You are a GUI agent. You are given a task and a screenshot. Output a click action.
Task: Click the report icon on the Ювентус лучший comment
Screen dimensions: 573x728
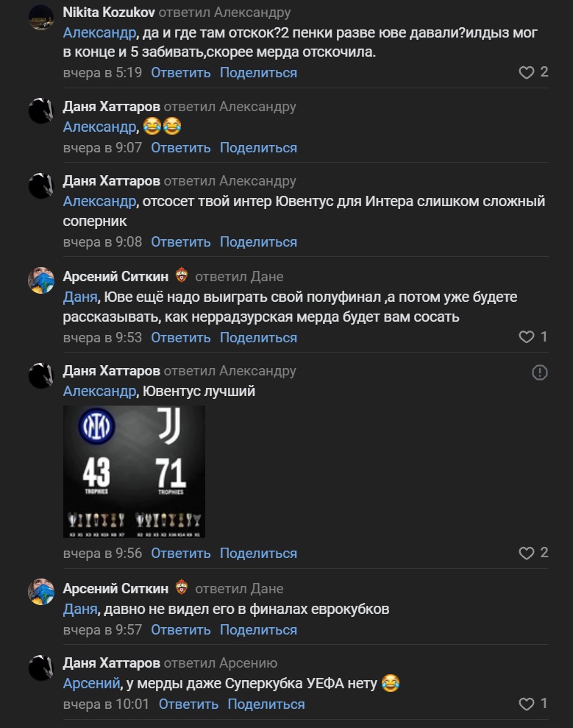539,372
